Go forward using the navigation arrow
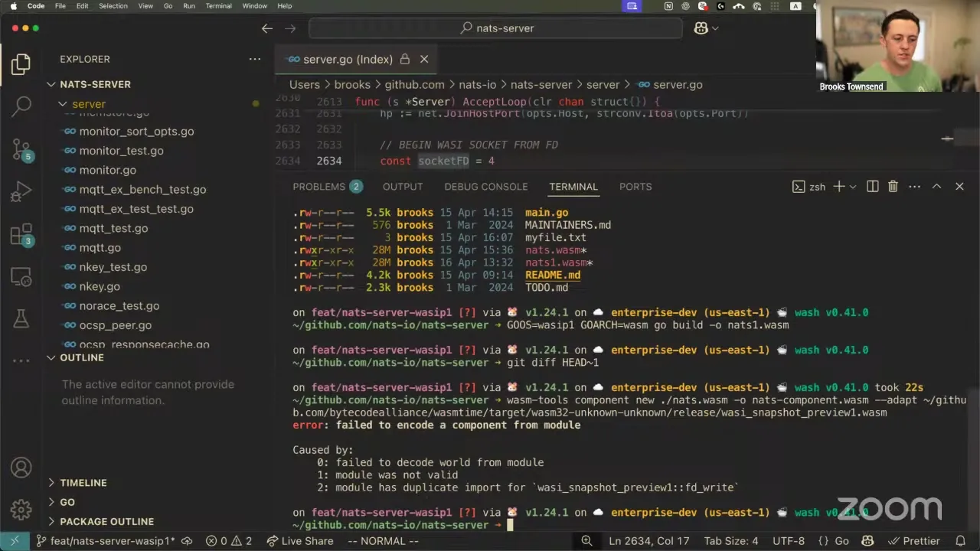This screenshot has height=551, width=980. (290, 28)
